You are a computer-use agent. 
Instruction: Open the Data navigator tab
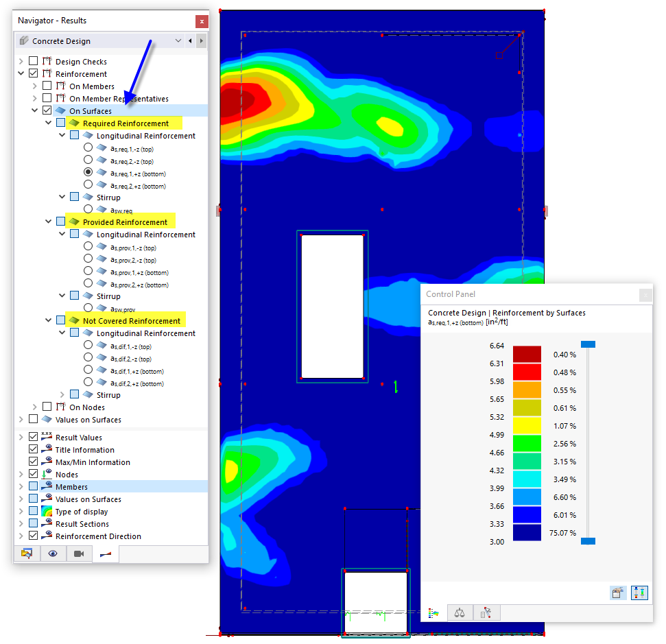[27, 553]
